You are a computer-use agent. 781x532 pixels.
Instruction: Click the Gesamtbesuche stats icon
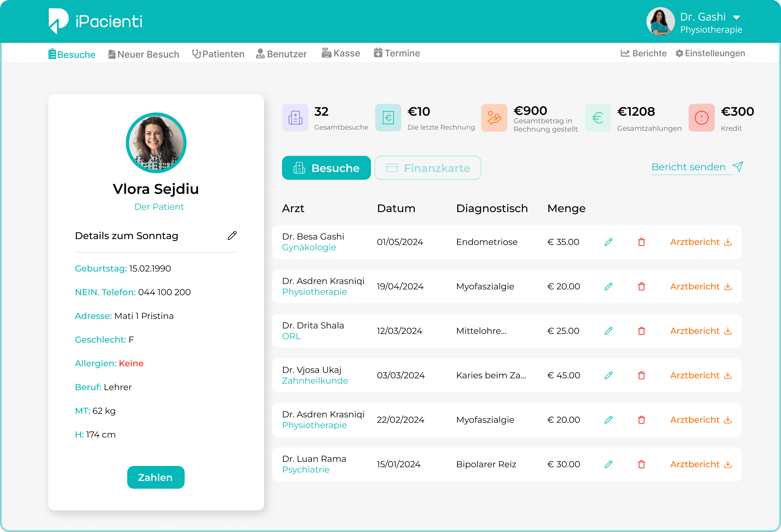(x=295, y=118)
